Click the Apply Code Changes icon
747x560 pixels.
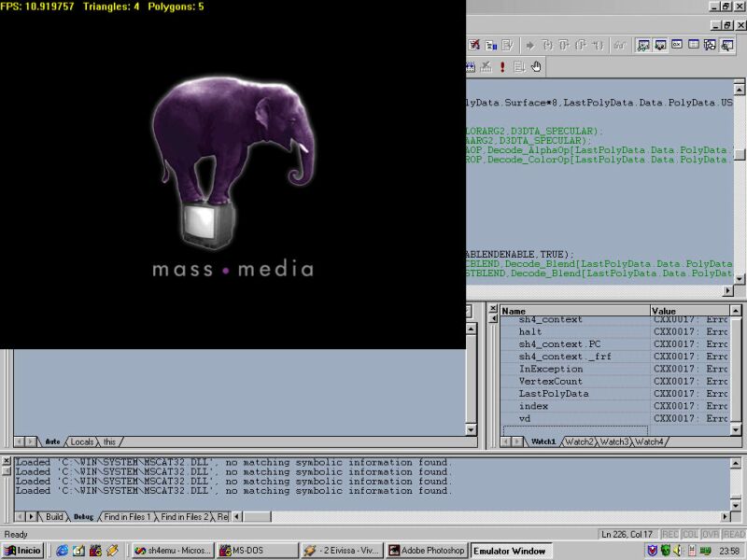pos(507,45)
